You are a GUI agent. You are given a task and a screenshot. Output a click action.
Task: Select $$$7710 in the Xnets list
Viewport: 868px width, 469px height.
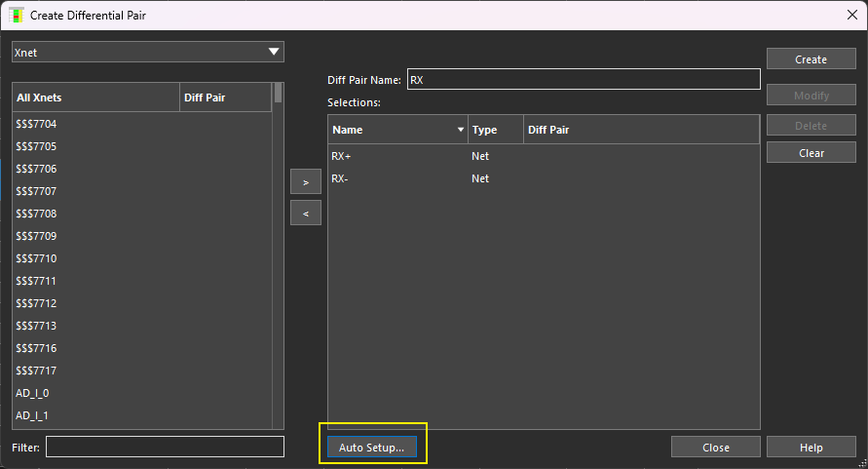(x=37, y=258)
